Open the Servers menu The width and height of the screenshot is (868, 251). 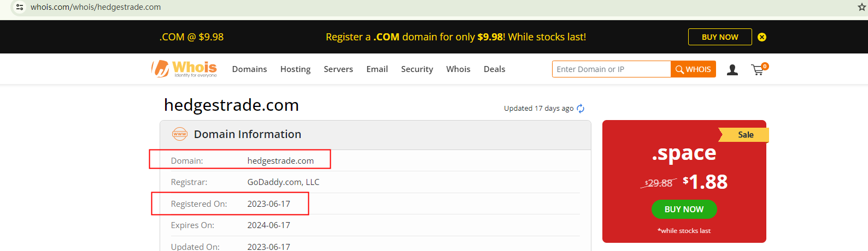pyautogui.click(x=338, y=69)
